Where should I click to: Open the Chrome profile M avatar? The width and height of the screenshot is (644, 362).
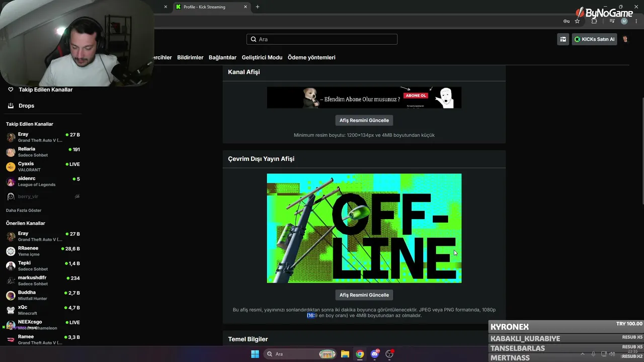click(624, 21)
